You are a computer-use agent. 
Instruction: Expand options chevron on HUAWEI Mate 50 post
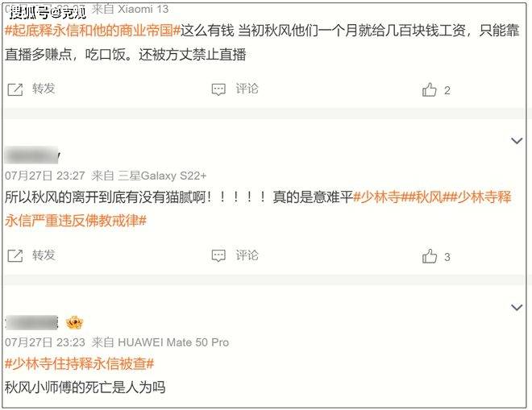[x=517, y=307]
